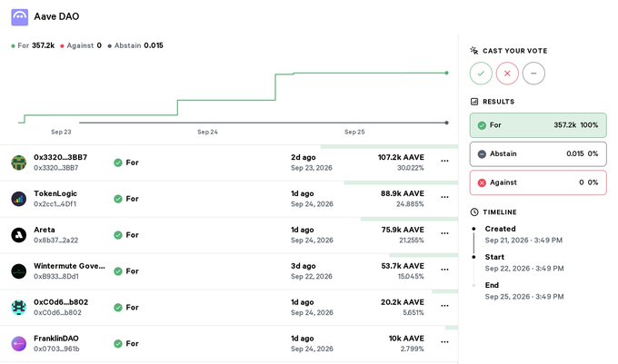This screenshot has height=364, width=618.
Task: Open Wintermute Gove... voter profile name
Action: coord(69,266)
